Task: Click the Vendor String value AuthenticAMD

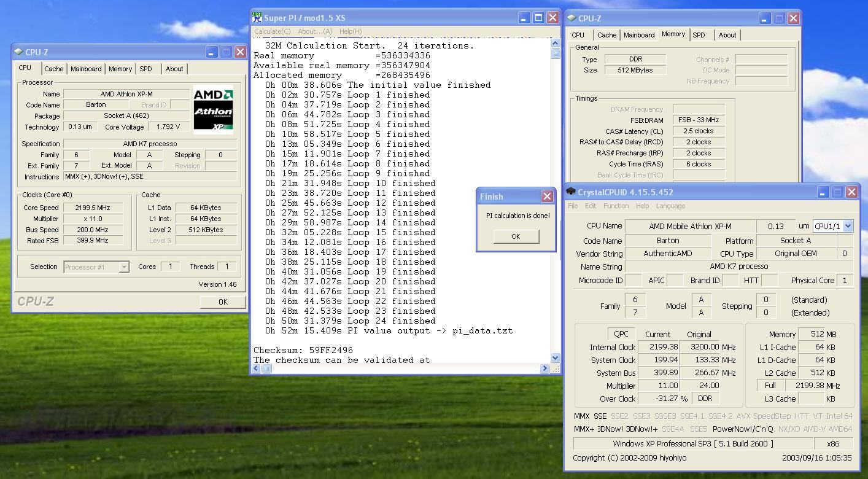Action: point(668,254)
